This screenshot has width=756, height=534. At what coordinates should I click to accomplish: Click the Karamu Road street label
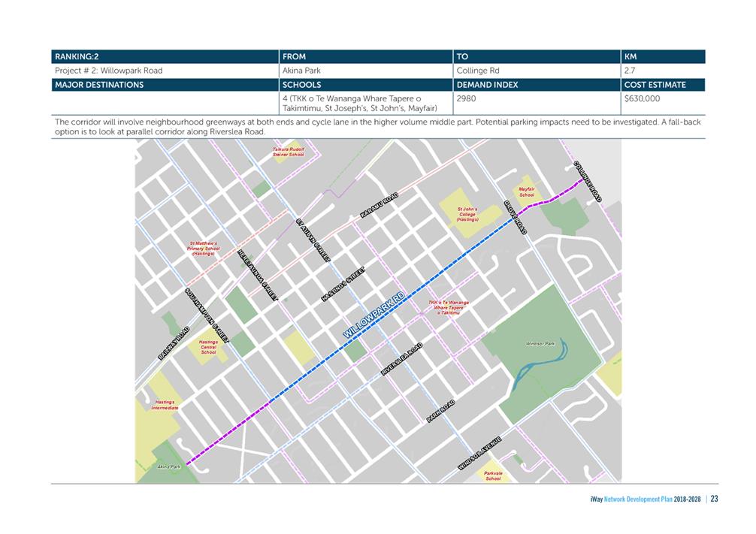[380, 205]
